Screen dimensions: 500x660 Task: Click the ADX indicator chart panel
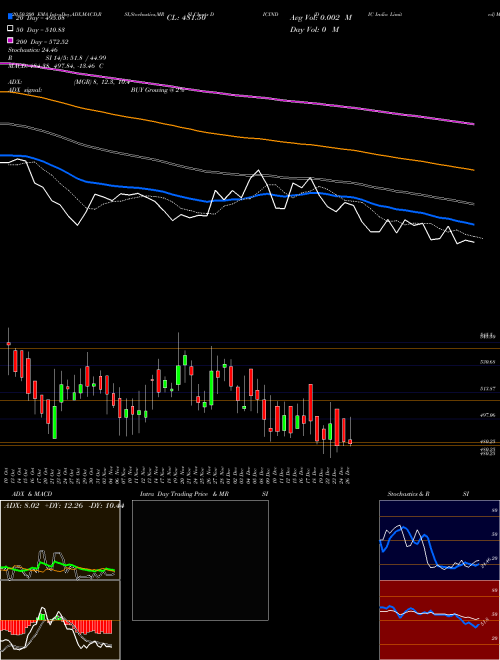click(x=60, y=540)
